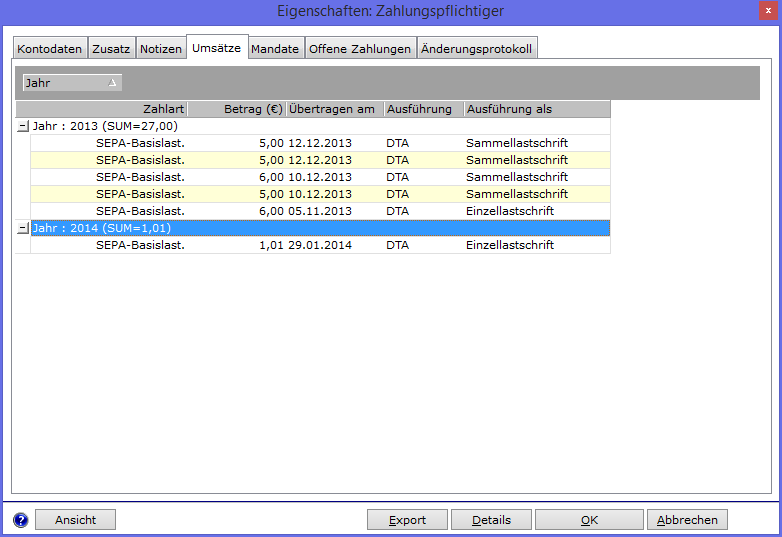
Task: Cancel with the Abbrechen button
Action: pos(687,520)
